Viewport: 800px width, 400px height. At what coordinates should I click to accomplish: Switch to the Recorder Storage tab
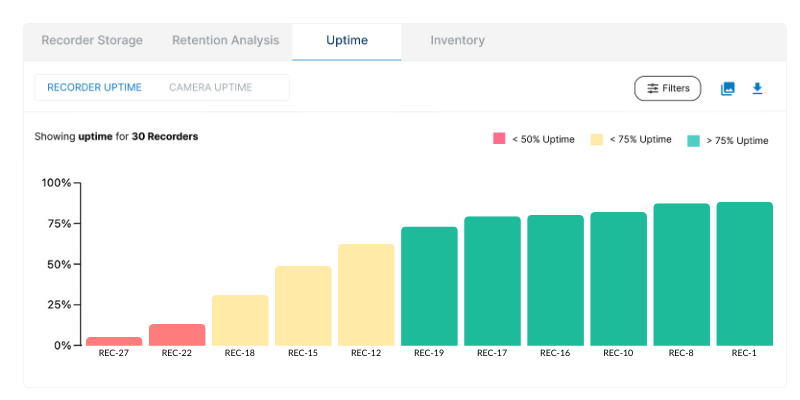click(92, 41)
